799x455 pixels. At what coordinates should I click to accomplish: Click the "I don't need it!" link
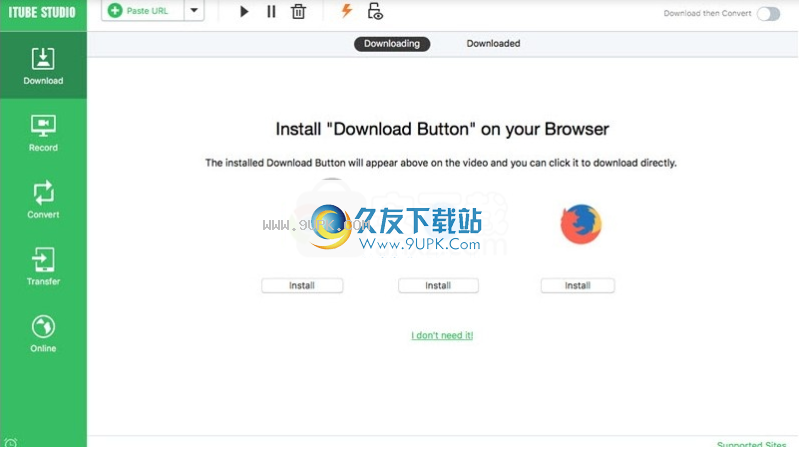pyautogui.click(x=442, y=335)
